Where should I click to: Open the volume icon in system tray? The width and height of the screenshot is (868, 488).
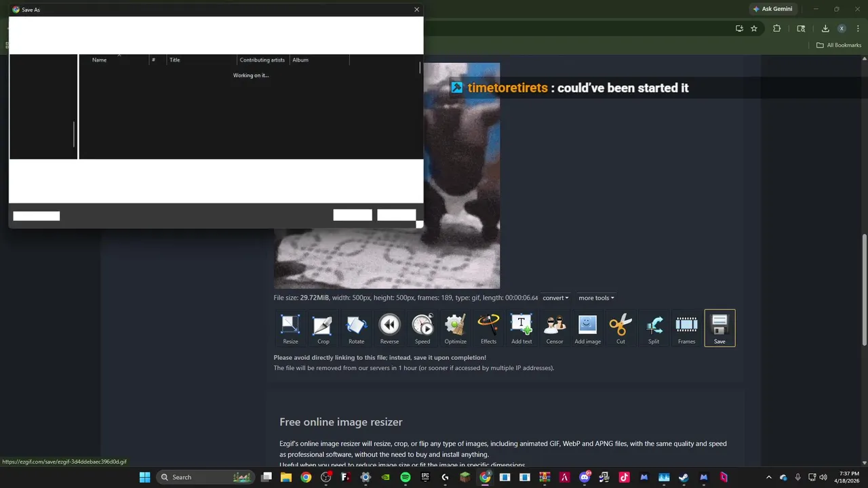(x=823, y=477)
